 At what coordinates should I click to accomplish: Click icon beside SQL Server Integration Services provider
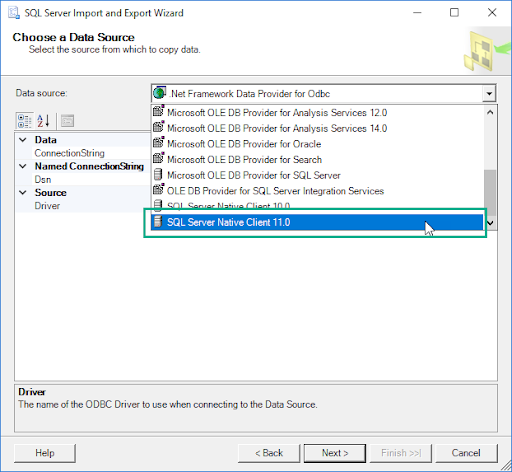pos(159,189)
